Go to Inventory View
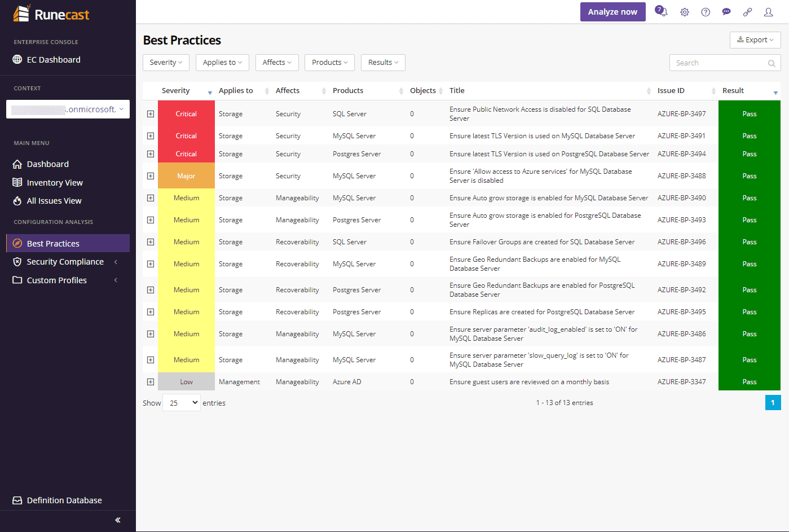Viewport: 789px width, 532px height. 55,183
